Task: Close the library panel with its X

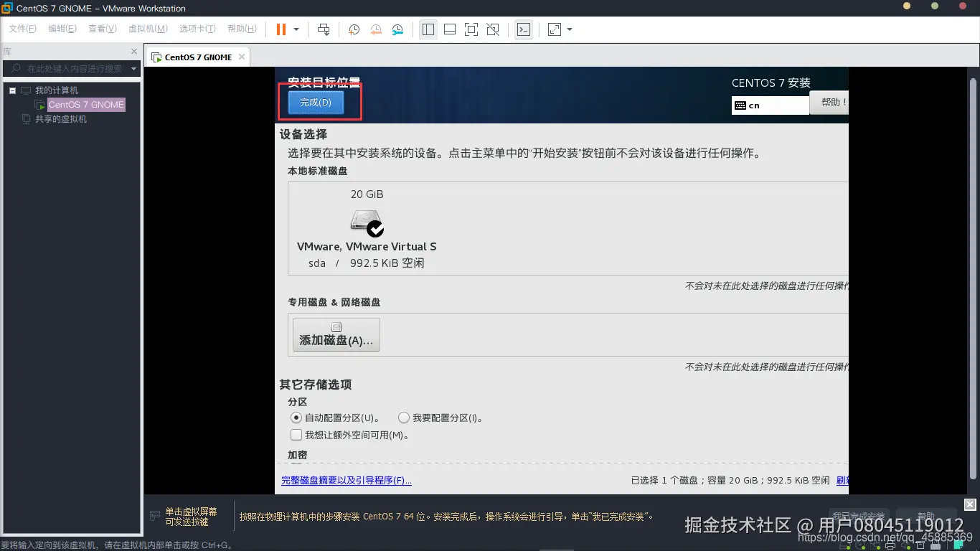Action: click(x=134, y=52)
